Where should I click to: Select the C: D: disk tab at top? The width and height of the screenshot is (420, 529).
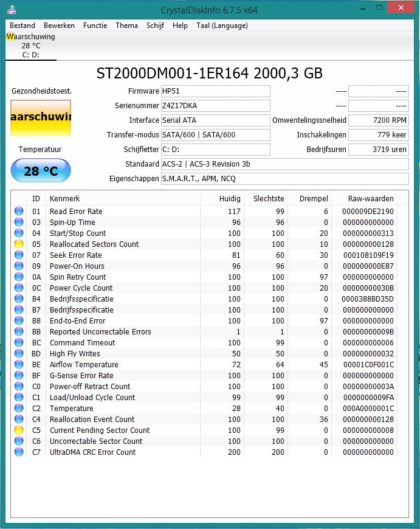31,46
